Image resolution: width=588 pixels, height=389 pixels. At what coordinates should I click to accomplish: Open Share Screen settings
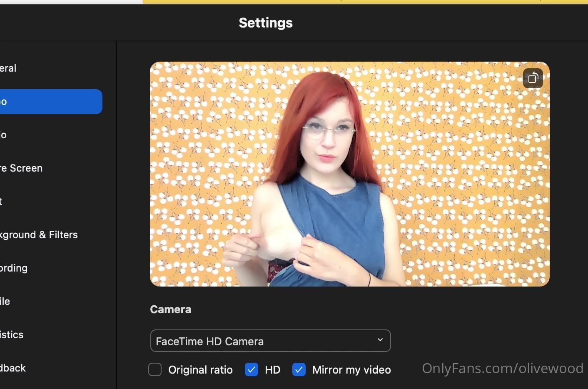(x=22, y=168)
